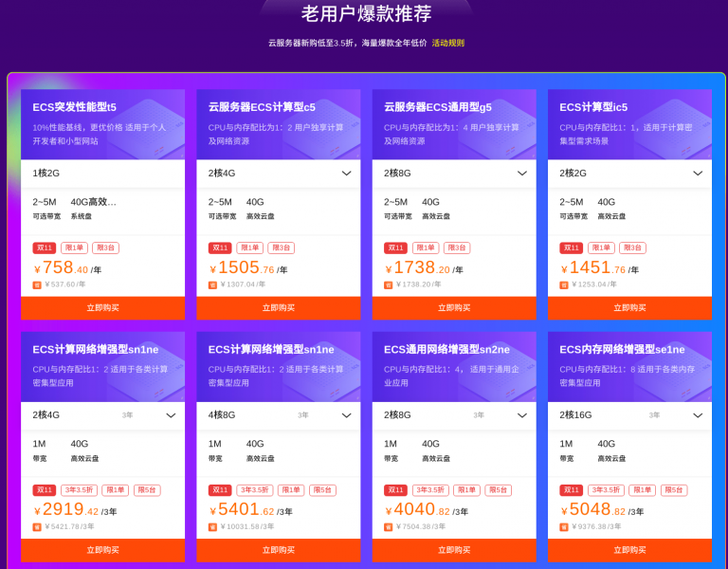Click the 双11 tag on the t5 card

tap(45, 248)
